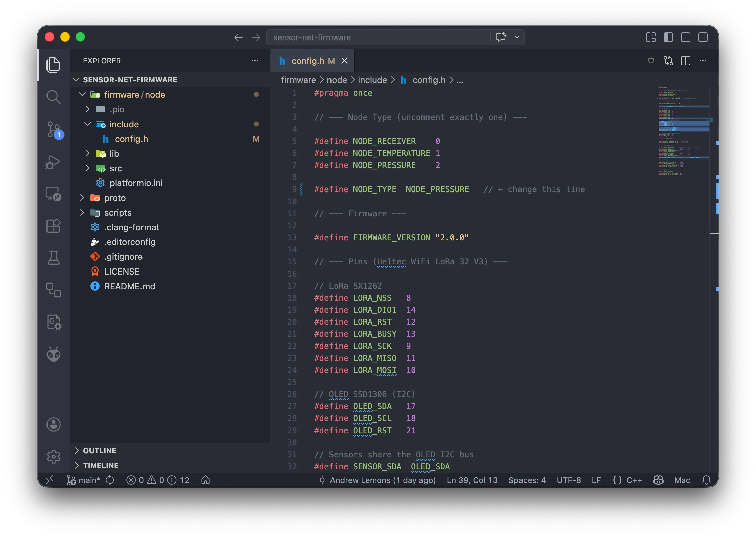This screenshot has height=537, width=756.
Task: Click the synchronize changes icon
Action: point(110,480)
